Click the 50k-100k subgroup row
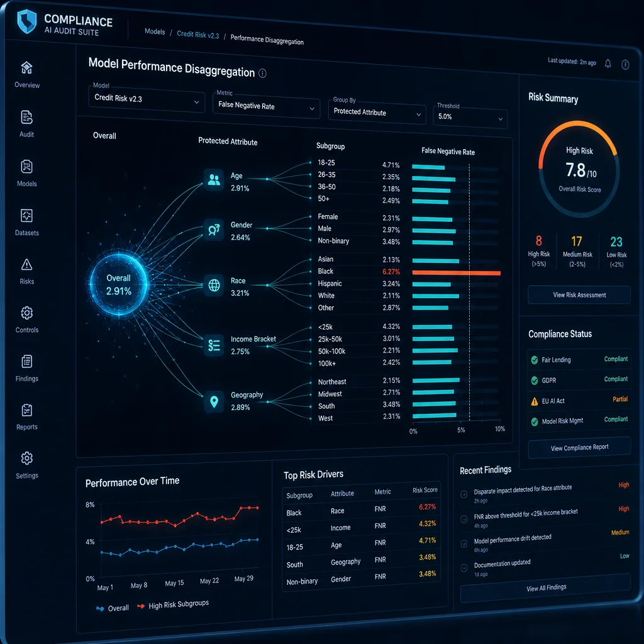The height and width of the screenshot is (644, 644). tap(404, 351)
